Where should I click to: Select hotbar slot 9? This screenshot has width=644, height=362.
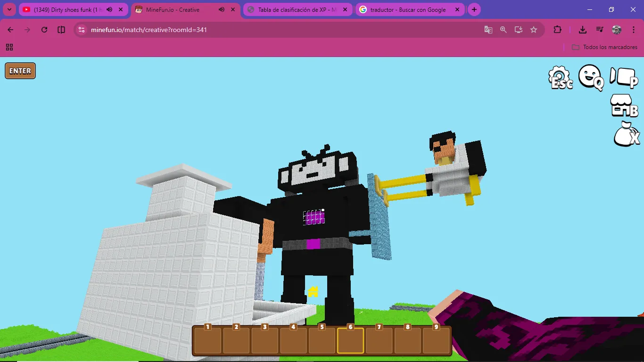tap(436, 340)
